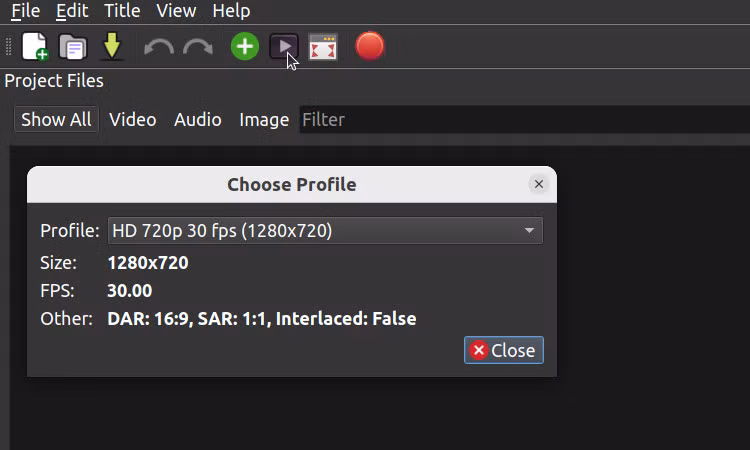Image resolution: width=750 pixels, height=450 pixels.
Task: Create a new project with the toolbar icon
Action: pyautogui.click(x=34, y=46)
